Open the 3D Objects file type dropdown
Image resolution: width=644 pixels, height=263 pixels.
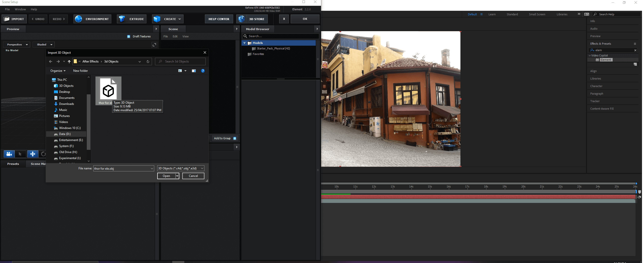pos(181,168)
